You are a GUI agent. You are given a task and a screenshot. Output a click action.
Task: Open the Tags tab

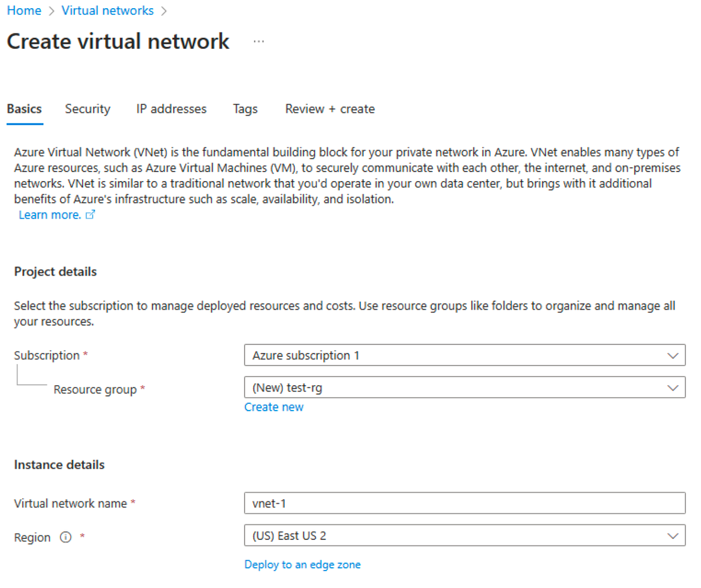click(245, 109)
